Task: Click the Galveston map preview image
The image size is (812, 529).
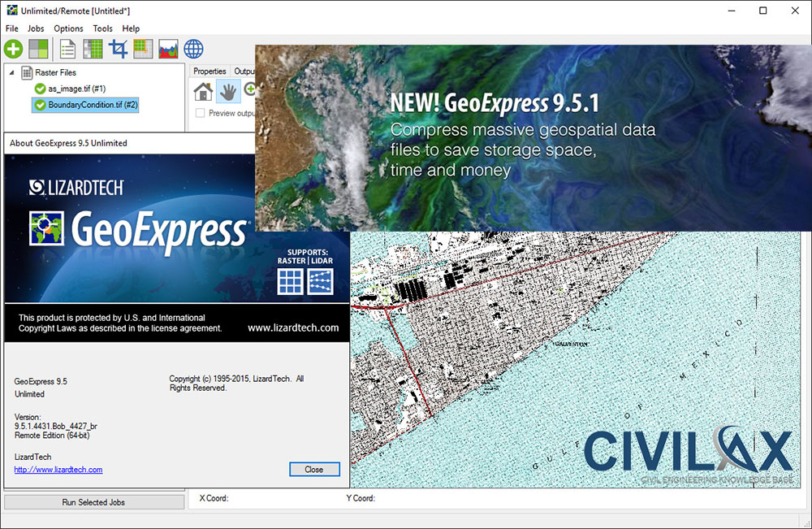Action: pyautogui.click(x=575, y=359)
